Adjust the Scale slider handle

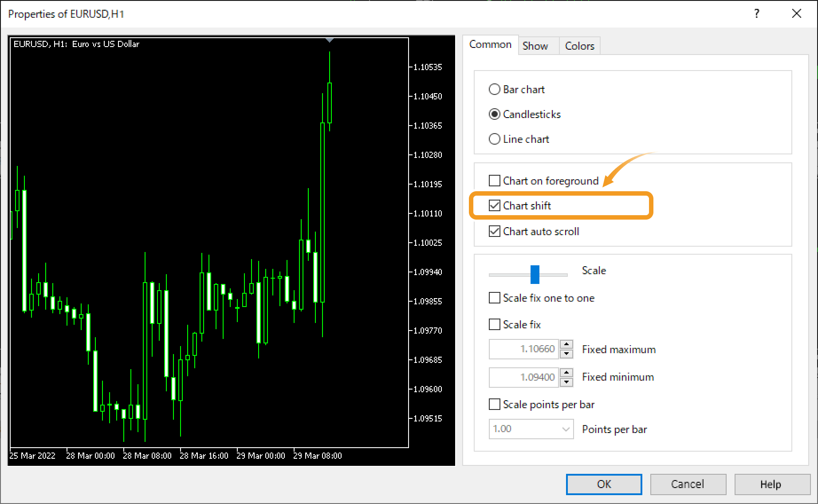tap(535, 275)
